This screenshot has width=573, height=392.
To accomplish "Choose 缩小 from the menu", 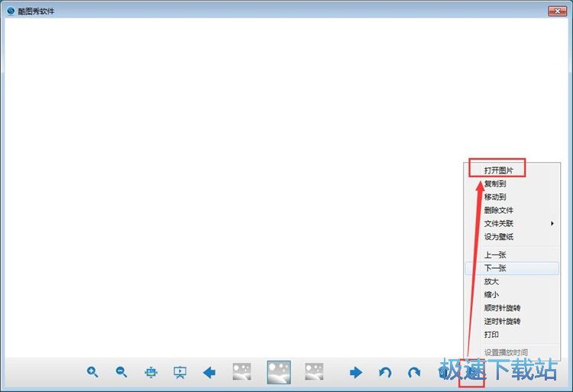I will click(x=512, y=294).
